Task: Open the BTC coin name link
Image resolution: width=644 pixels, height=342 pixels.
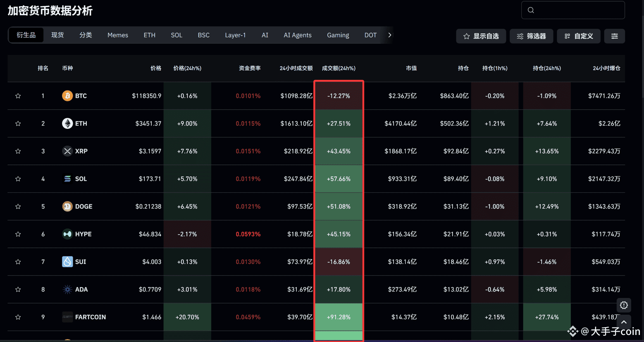Action: pos(81,96)
